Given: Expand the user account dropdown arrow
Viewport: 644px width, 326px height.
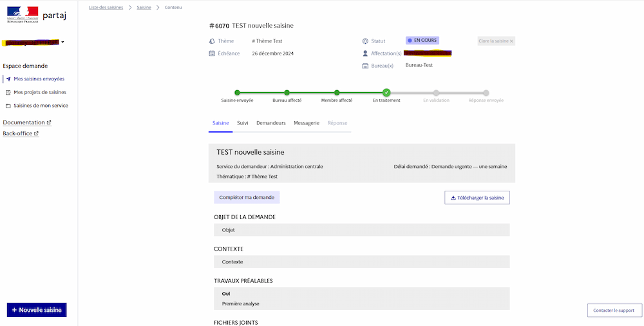Looking at the screenshot, I should (x=62, y=43).
